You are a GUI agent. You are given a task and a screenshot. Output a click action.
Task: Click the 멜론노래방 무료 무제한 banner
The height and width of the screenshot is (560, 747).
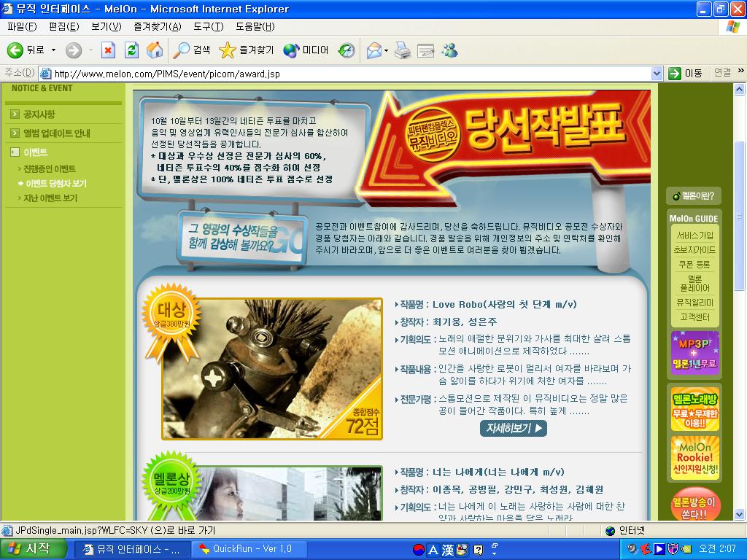tap(694, 411)
